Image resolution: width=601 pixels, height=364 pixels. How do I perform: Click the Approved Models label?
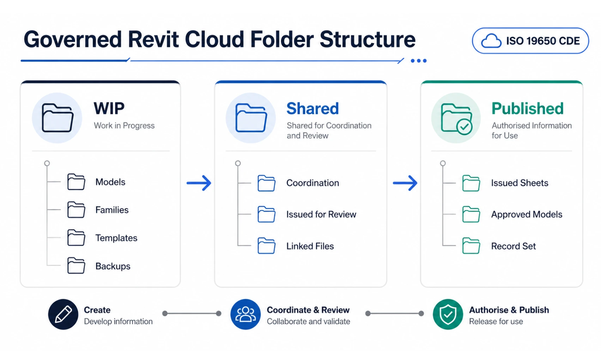[527, 214]
